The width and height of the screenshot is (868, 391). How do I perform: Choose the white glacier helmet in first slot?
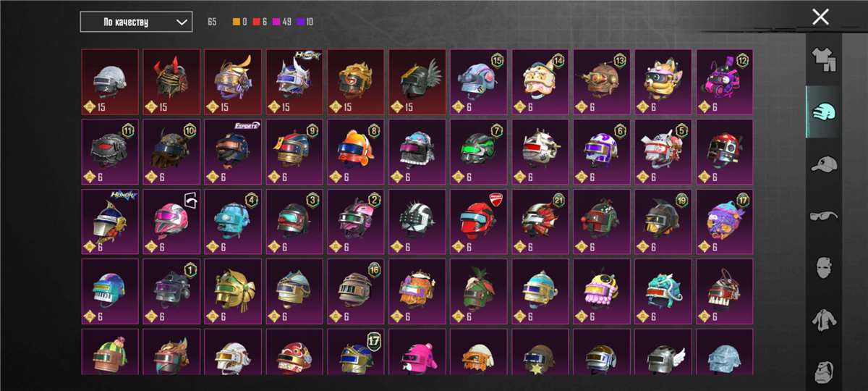[x=110, y=81]
